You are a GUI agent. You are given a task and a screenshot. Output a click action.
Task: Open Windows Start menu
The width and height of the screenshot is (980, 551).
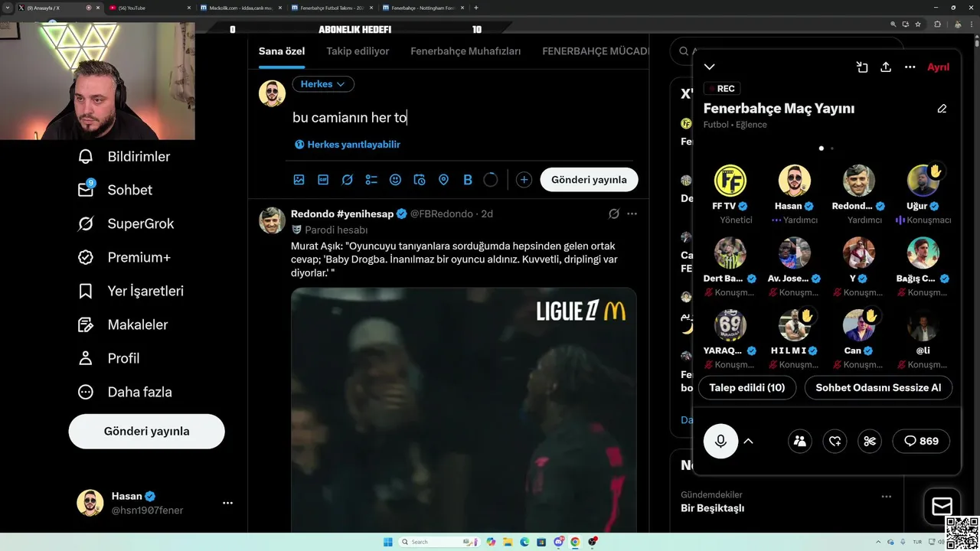click(387, 542)
